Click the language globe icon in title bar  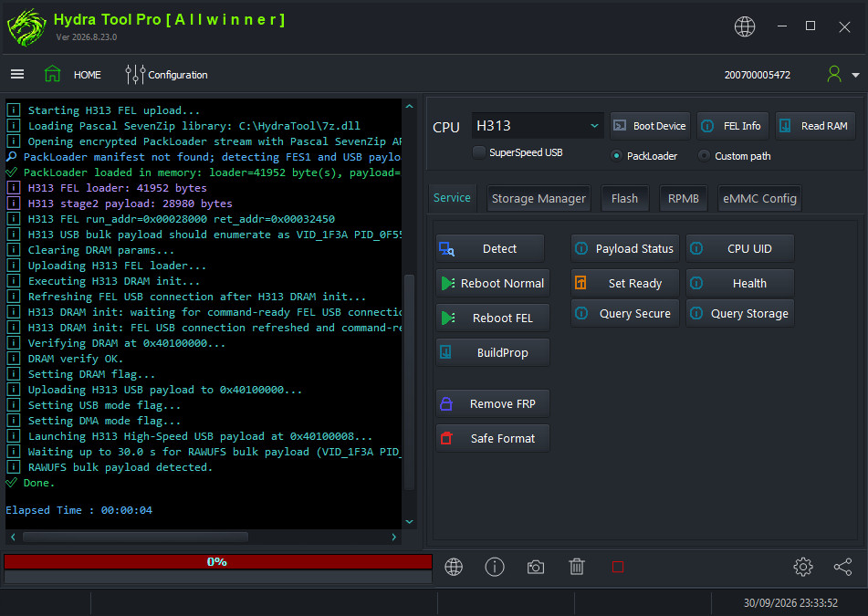(x=745, y=26)
